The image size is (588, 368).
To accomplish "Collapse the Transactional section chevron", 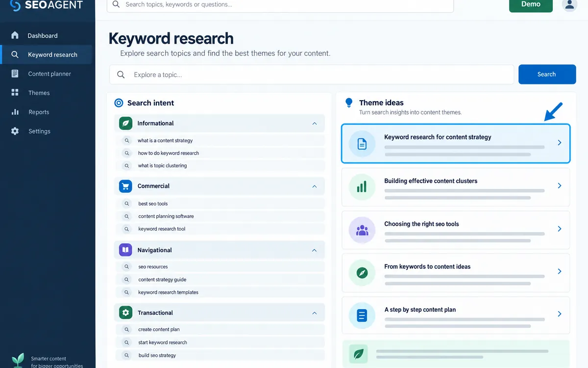I will [315, 313].
